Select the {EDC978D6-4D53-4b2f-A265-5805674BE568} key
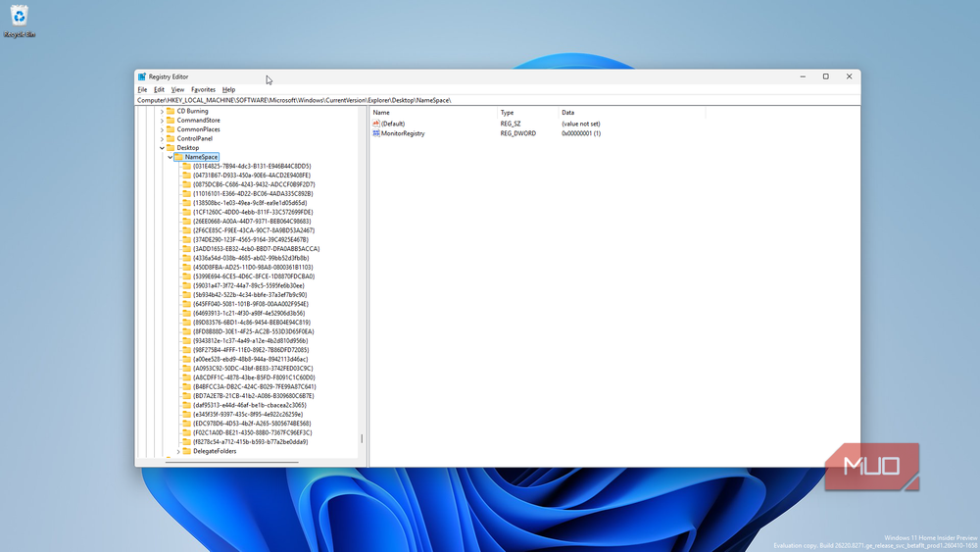This screenshot has width=980, height=552. click(252, 424)
